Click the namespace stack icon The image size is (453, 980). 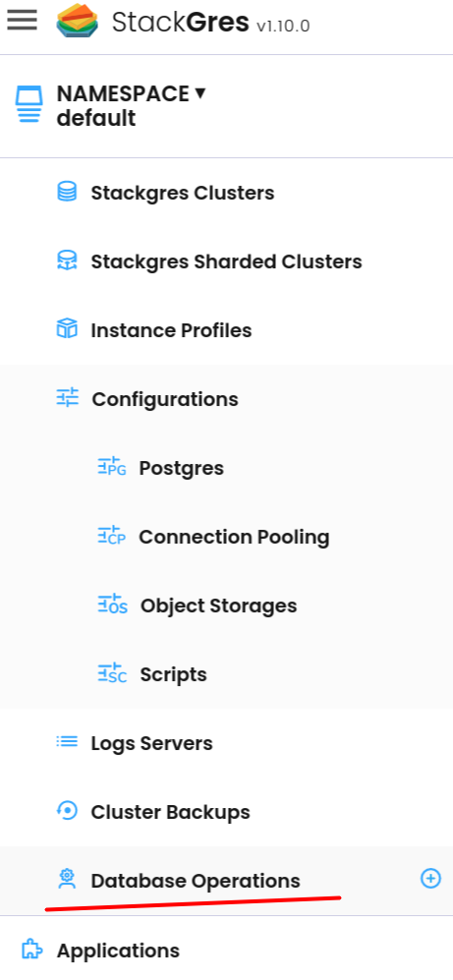coord(29,104)
